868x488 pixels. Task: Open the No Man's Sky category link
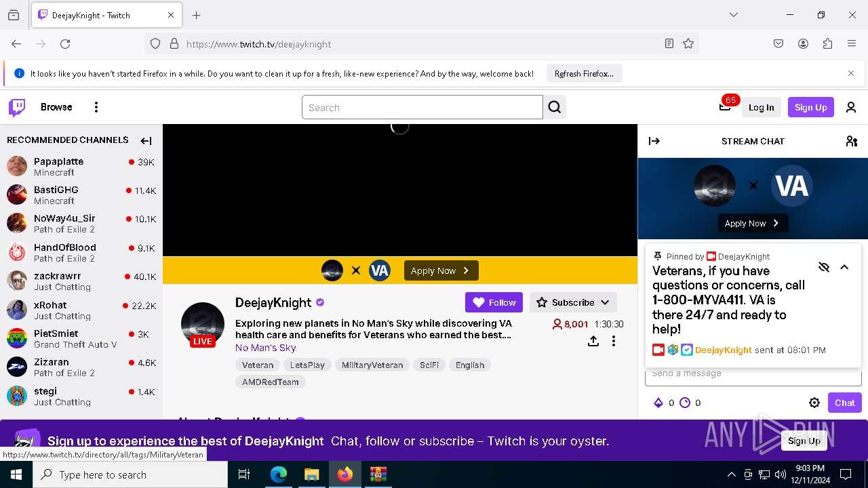click(266, 348)
